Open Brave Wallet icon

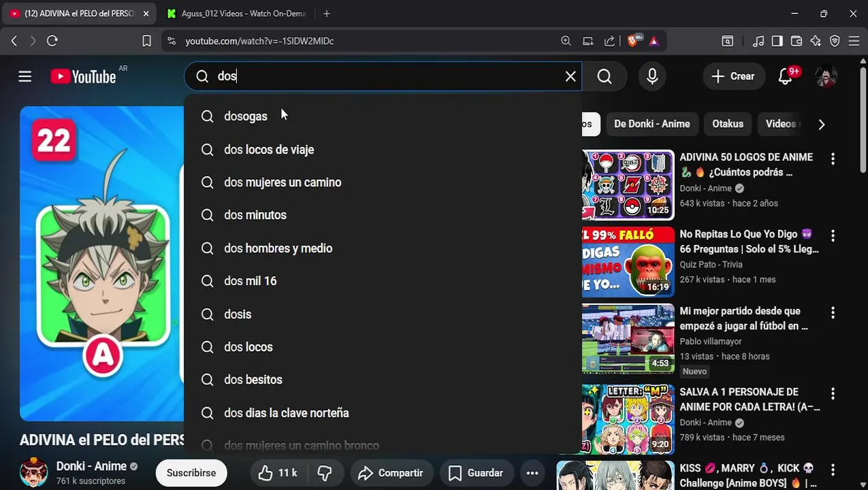pos(796,41)
